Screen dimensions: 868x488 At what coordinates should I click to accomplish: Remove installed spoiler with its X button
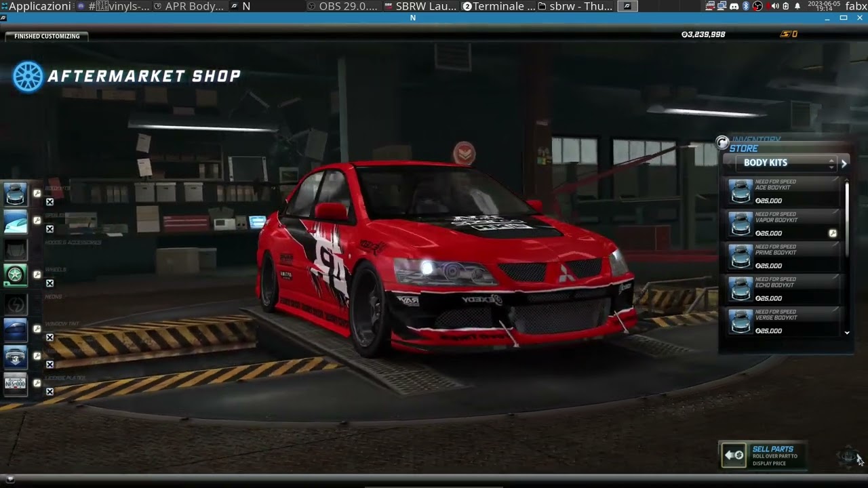click(50, 229)
